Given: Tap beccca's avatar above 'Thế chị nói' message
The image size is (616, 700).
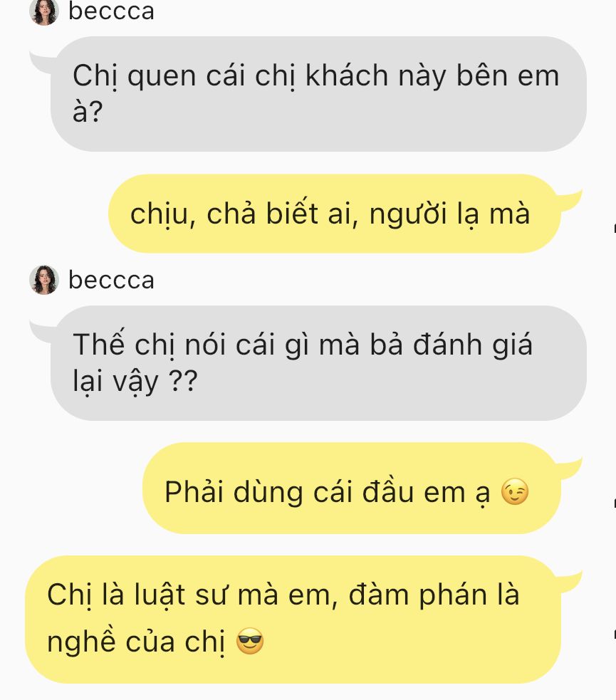Looking at the screenshot, I should (44, 280).
